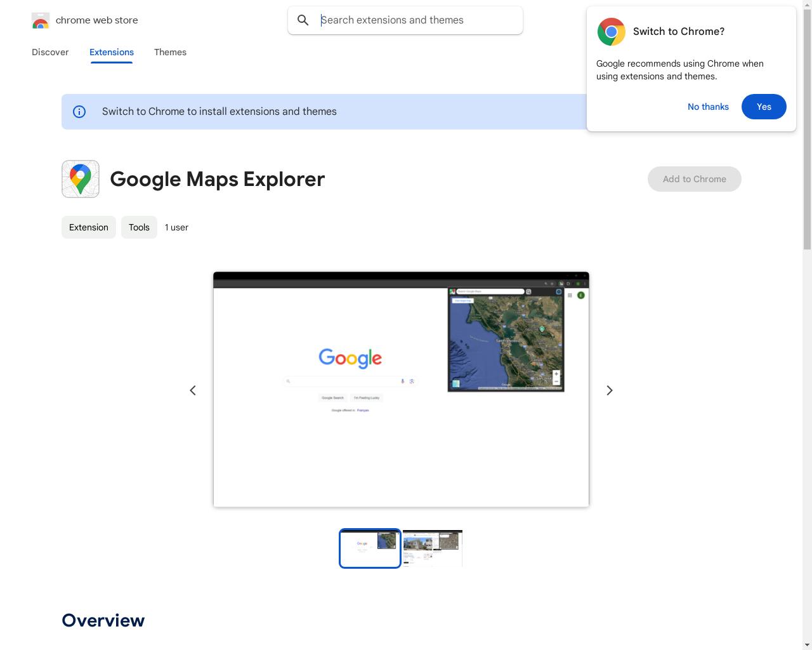Click 'Switch to Chrome to install extensions and themes' text
This screenshot has height=650, width=812.
pyautogui.click(x=219, y=112)
